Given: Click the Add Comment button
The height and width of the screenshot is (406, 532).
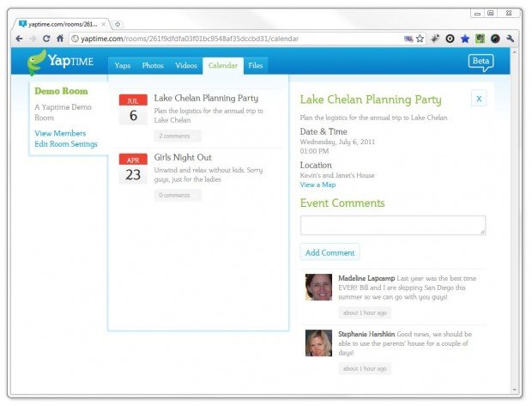Looking at the screenshot, I should pos(329,252).
